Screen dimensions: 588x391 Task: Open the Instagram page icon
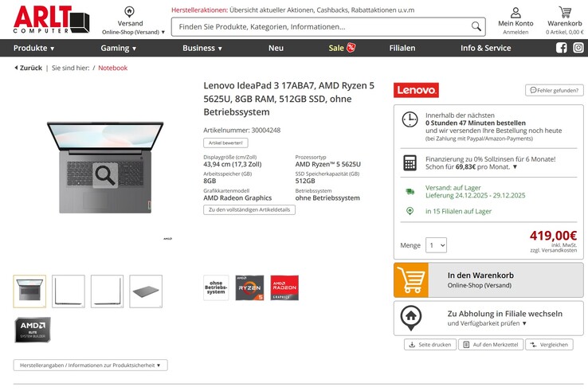pos(578,48)
